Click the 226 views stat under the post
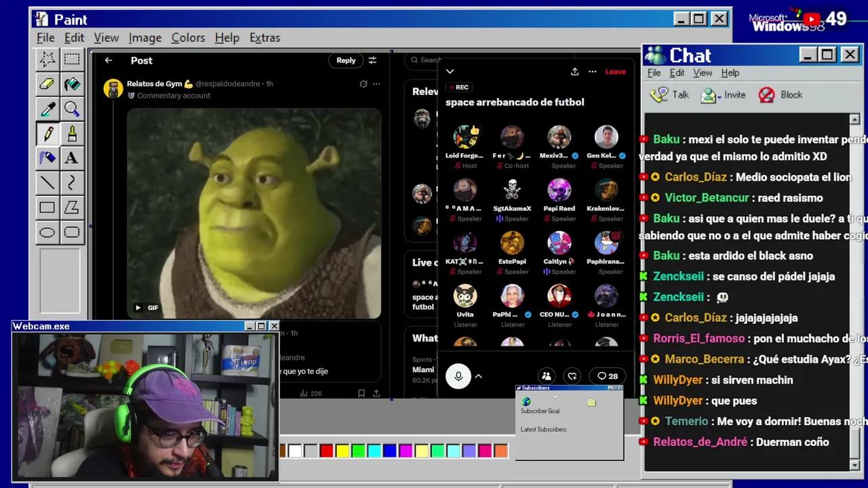The width and height of the screenshot is (868, 488). [x=311, y=393]
